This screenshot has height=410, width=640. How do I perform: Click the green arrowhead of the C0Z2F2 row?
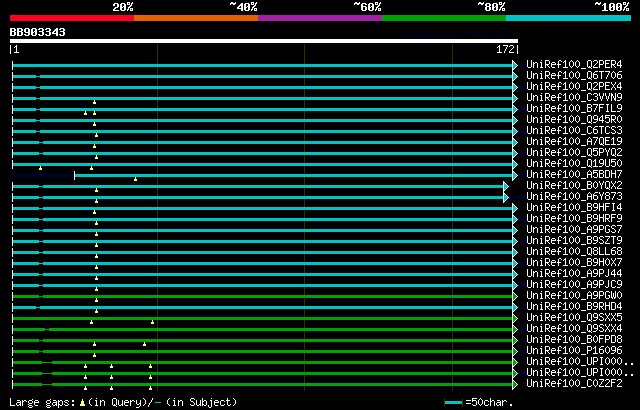(x=515, y=384)
